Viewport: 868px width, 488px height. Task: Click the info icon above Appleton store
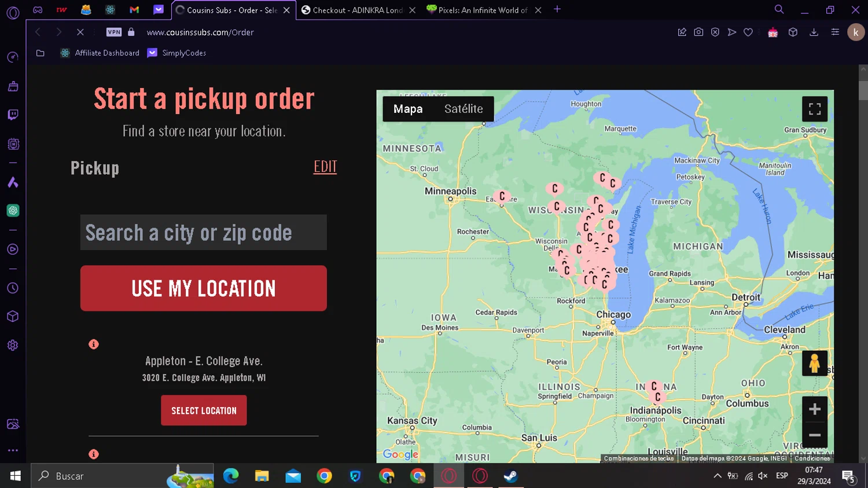(94, 344)
